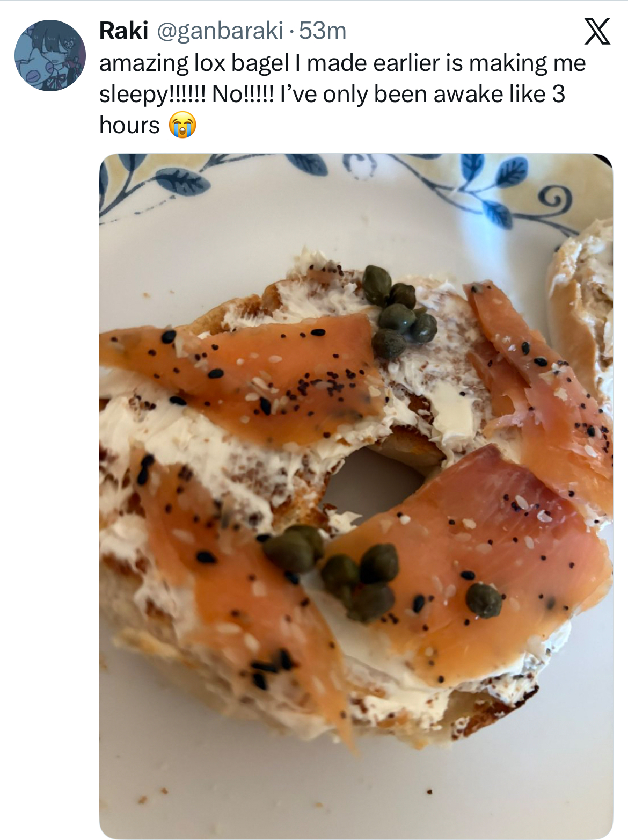Viewport: 628px width, 840px height.
Task: Open Raki's circular profile avatar
Action: pos(50,55)
